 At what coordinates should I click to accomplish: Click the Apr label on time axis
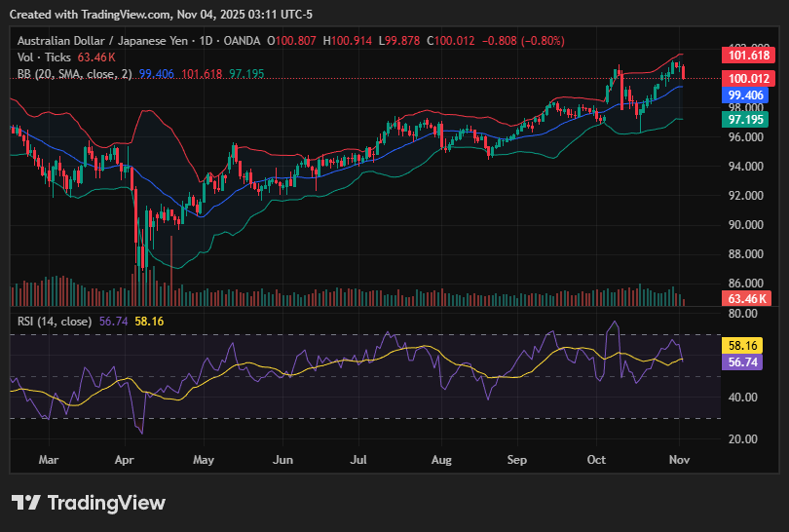click(125, 458)
